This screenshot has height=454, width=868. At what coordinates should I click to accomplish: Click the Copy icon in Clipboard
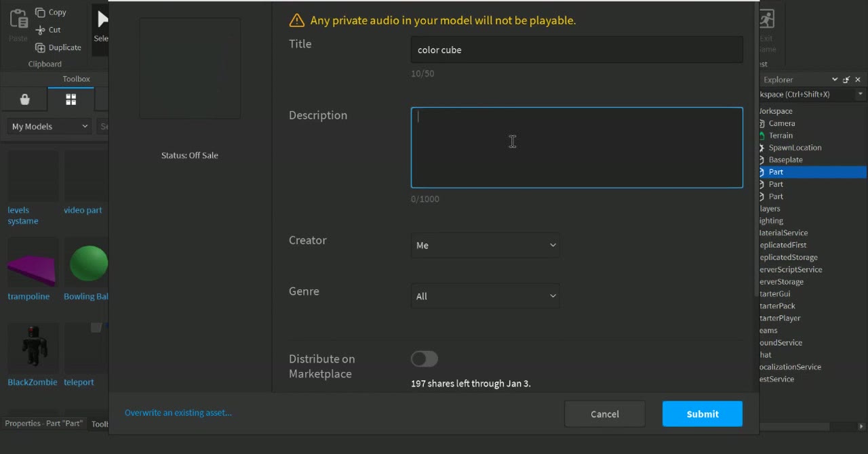coord(40,12)
